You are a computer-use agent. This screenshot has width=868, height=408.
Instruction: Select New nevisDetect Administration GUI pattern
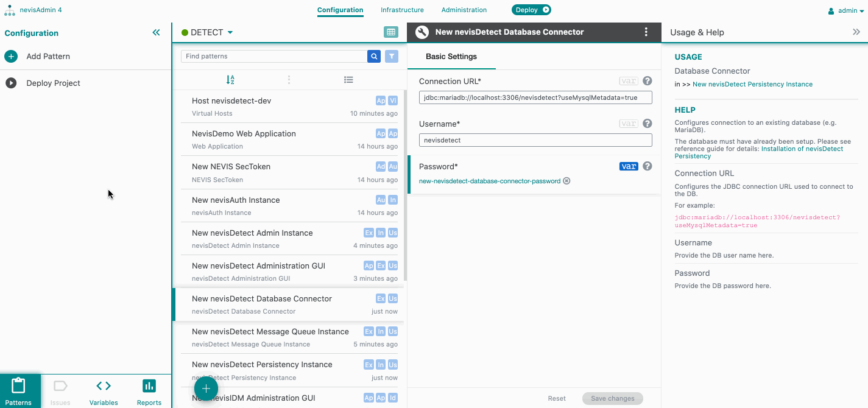point(289,272)
